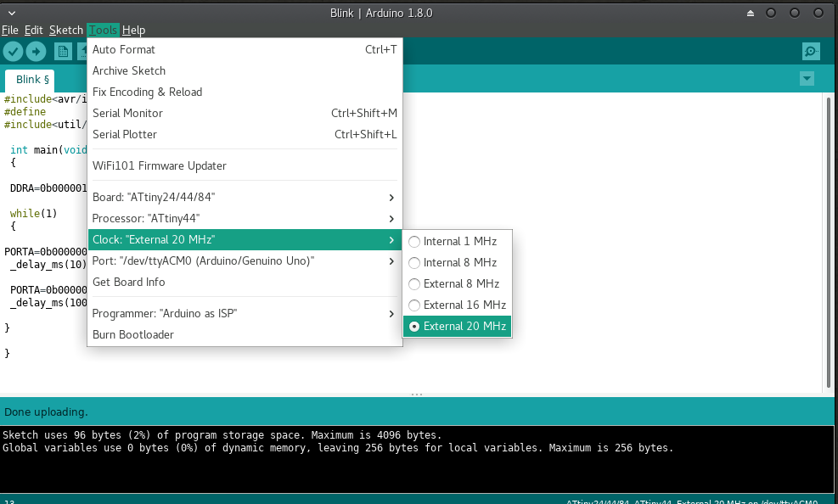Select External 8 MHz clock option
Screen dimensions: 838x504
[458, 284]
